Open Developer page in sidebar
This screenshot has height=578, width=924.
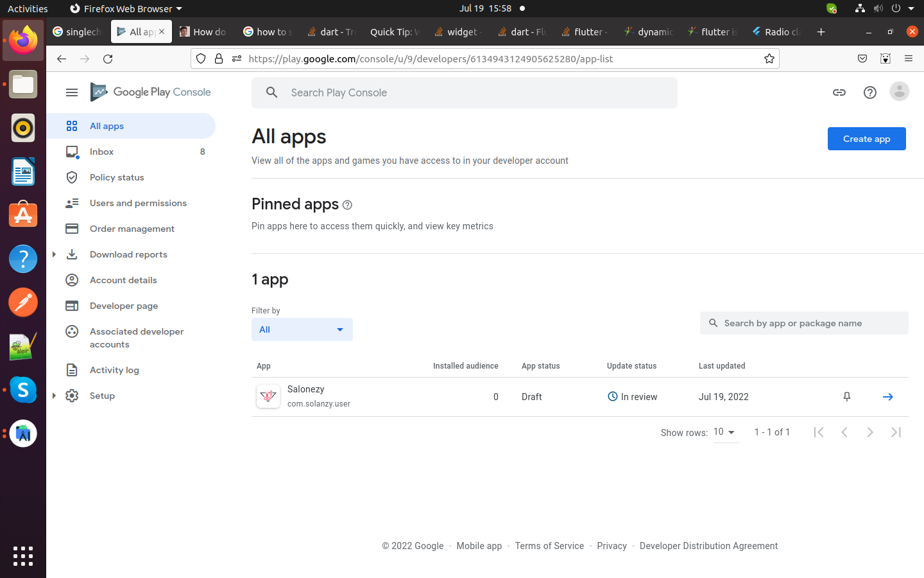[131, 306]
